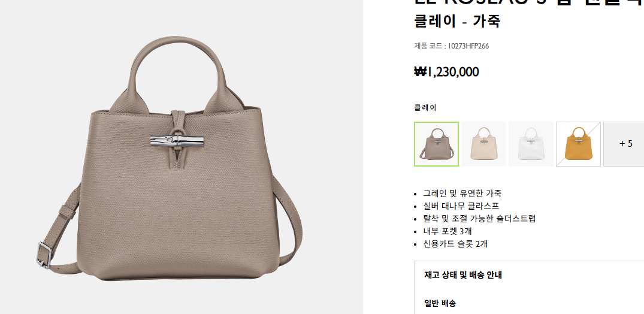Click the silver bamboo clasp on bag
The width and height of the screenshot is (644, 314).
(177, 141)
